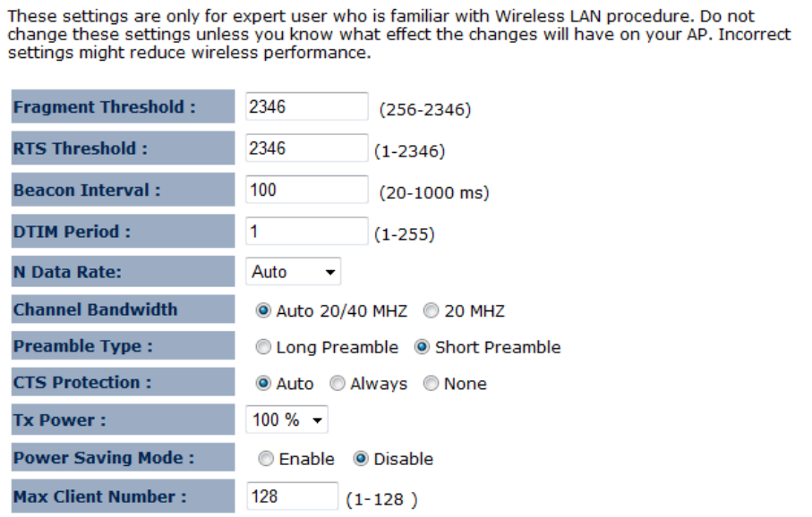Click the Tx Power label
The width and height of the screenshot is (812, 517).
(x=59, y=421)
